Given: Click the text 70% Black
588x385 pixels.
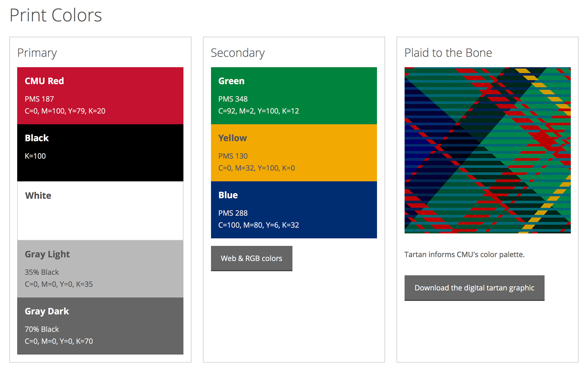Looking at the screenshot, I should (42, 329).
